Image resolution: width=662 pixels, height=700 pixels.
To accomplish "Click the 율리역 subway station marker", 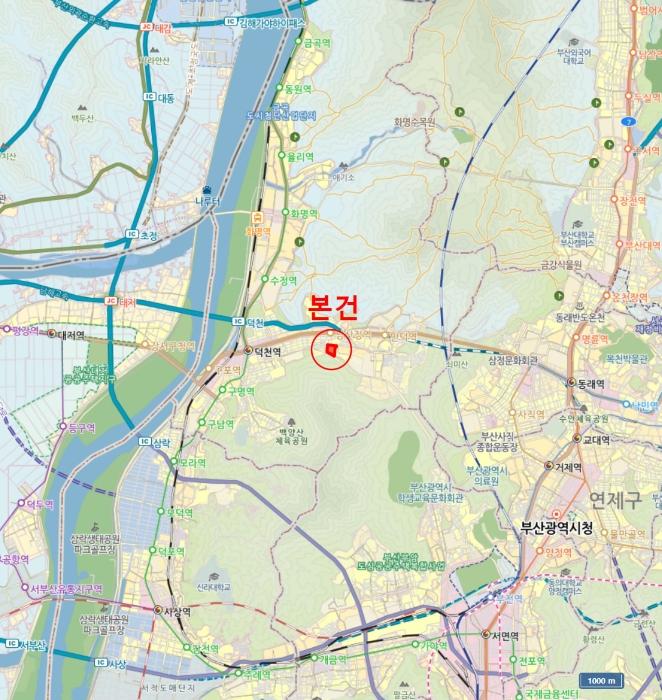I will coord(282,155).
